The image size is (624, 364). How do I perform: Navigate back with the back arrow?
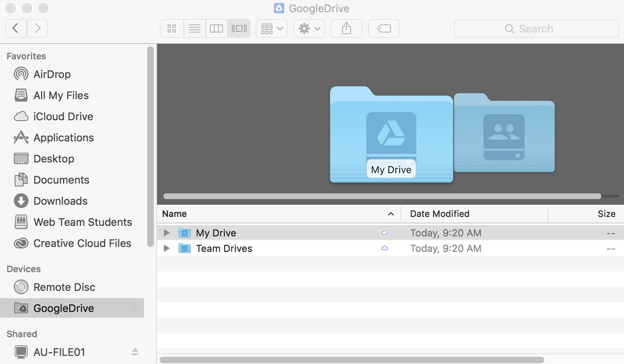point(16,28)
